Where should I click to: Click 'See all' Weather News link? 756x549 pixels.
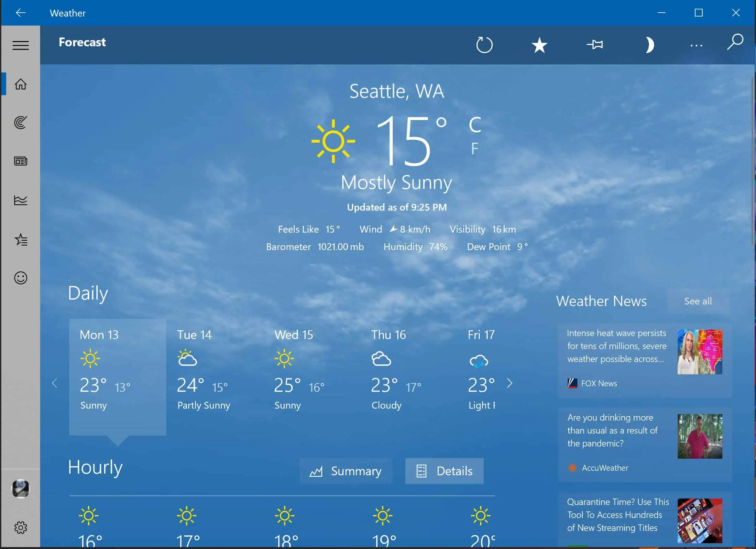point(698,301)
